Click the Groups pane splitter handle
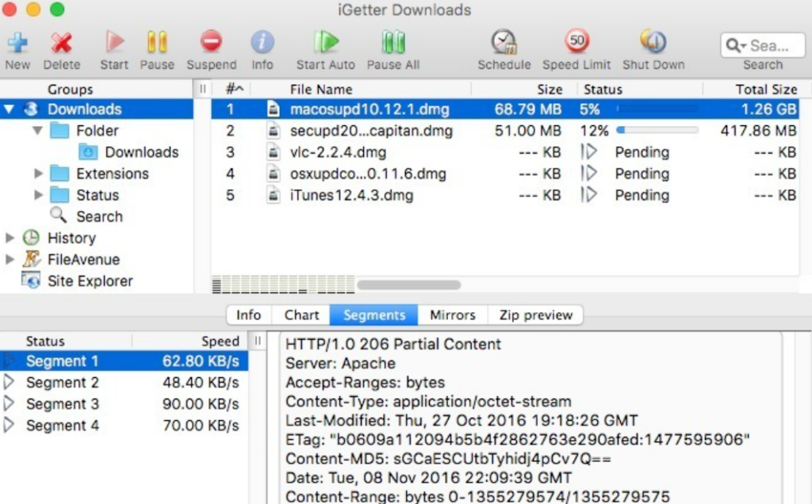The image size is (812, 504). [x=202, y=89]
